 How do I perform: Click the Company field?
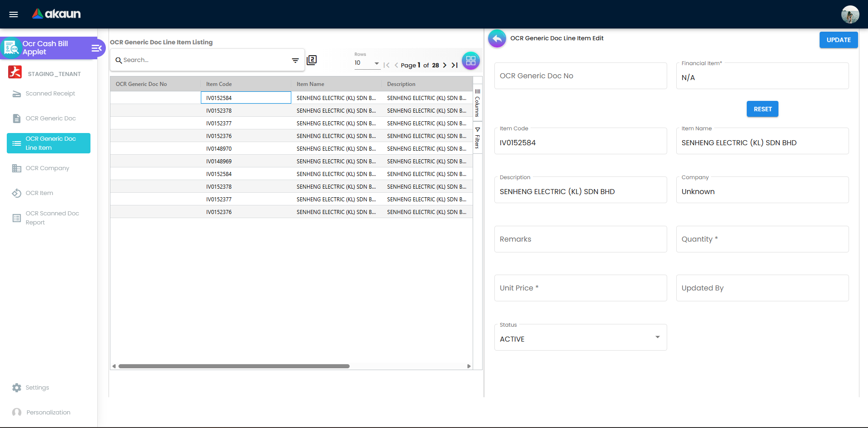pyautogui.click(x=763, y=190)
